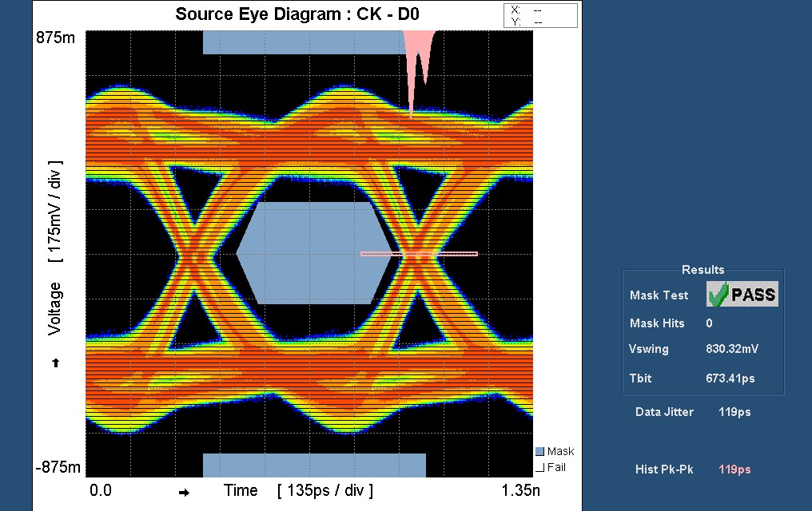Click the pink Hist Pk-Pk 119ps value

pos(734,469)
